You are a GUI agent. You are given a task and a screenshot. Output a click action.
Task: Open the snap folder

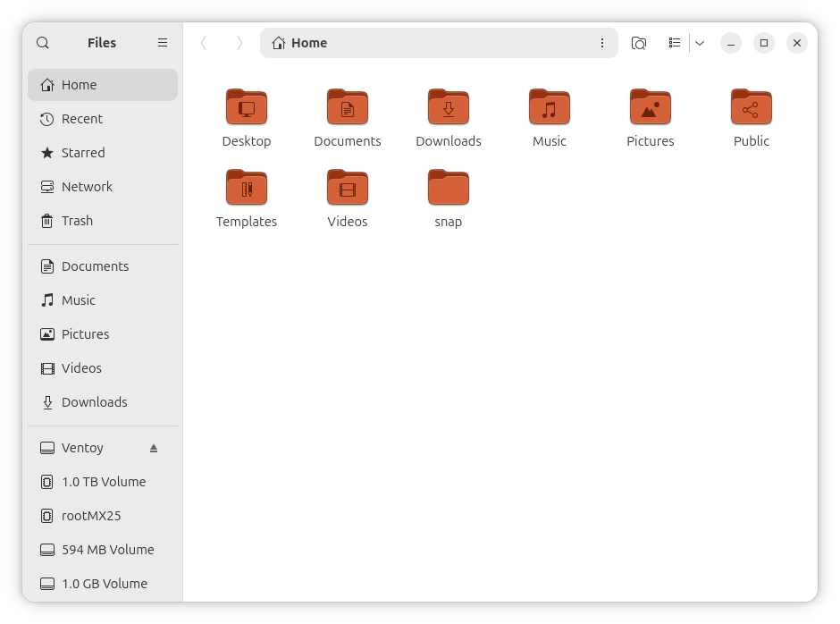click(449, 190)
